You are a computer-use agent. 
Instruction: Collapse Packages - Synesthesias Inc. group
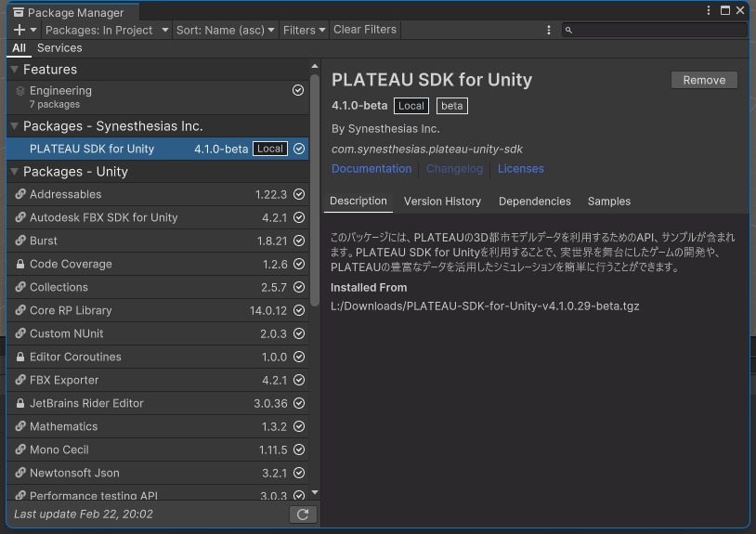[x=15, y=126]
